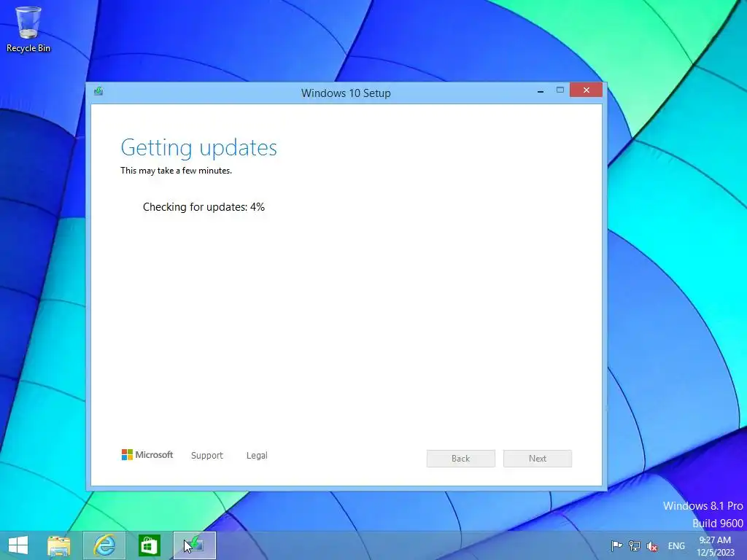Click the Back button
This screenshot has height=560, width=747.
(x=461, y=459)
